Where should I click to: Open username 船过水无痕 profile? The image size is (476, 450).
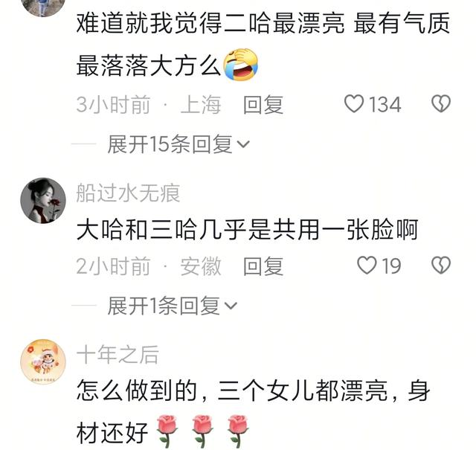tap(128, 193)
